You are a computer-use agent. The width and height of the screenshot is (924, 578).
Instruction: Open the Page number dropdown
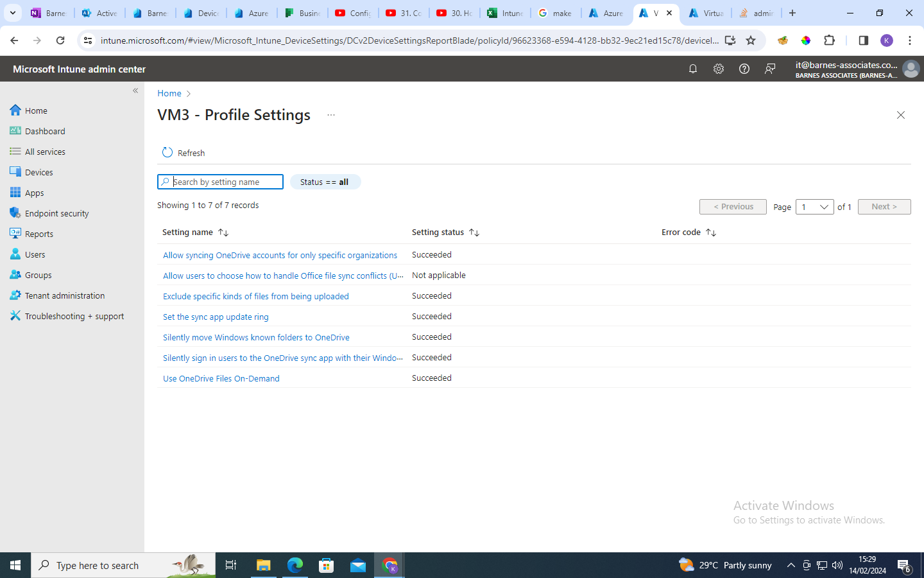tap(814, 206)
